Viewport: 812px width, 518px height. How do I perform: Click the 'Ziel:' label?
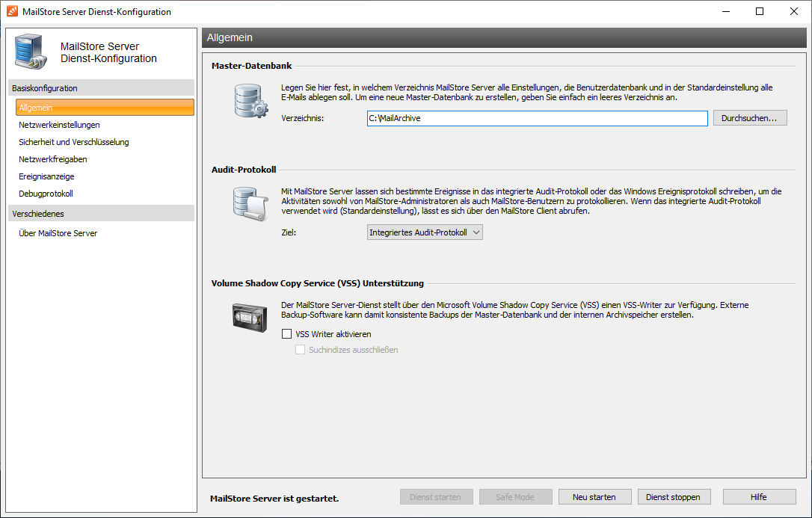tap(289, 233)
